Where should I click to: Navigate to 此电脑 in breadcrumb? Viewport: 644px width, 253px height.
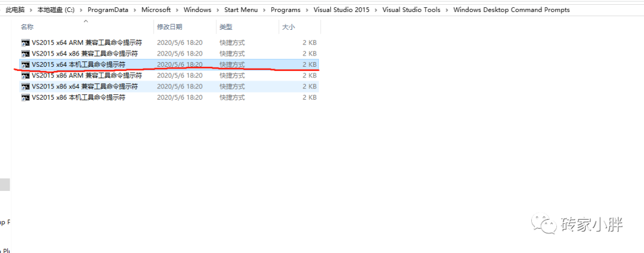(15, 10)
